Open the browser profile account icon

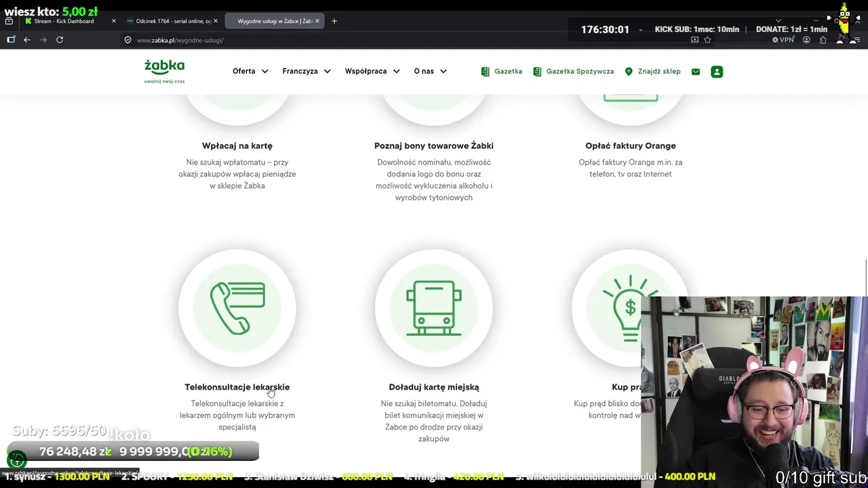pyautogui.click(x=806, y=40)
